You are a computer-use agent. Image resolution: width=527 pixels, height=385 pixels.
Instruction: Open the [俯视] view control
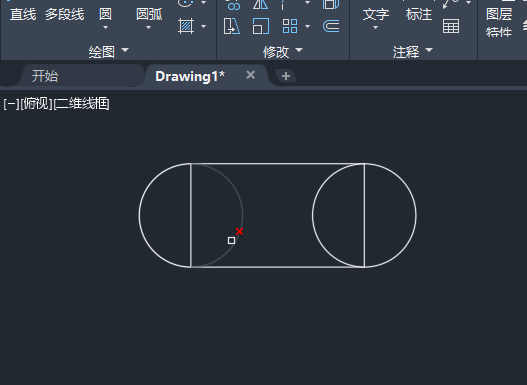(x=36, y=104)
